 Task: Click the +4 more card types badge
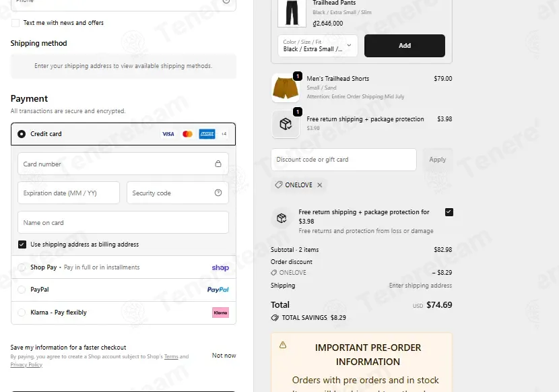pos(224,134)
